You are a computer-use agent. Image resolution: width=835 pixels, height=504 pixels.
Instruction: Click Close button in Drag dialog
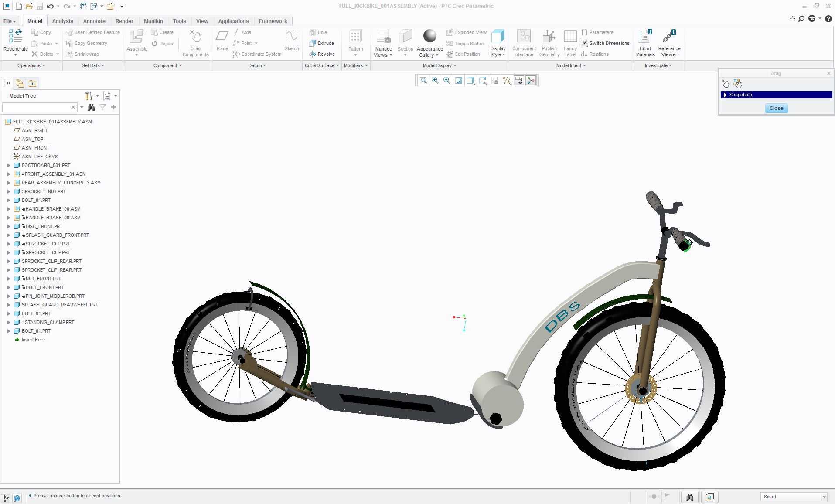776,108
